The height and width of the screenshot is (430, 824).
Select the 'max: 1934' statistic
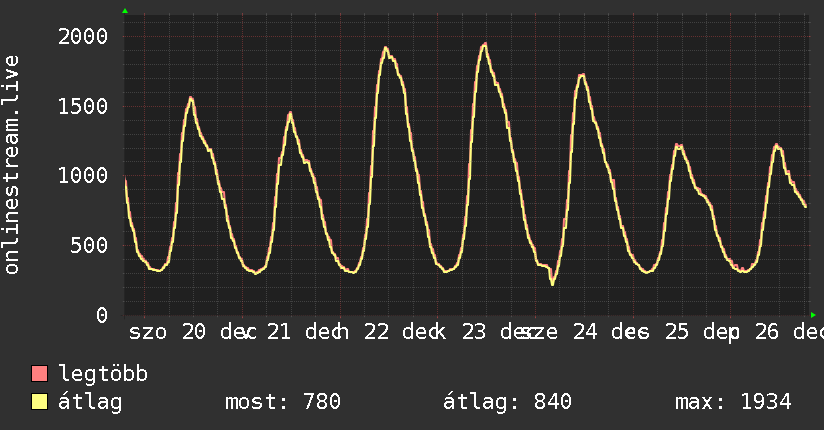[733, 402]
